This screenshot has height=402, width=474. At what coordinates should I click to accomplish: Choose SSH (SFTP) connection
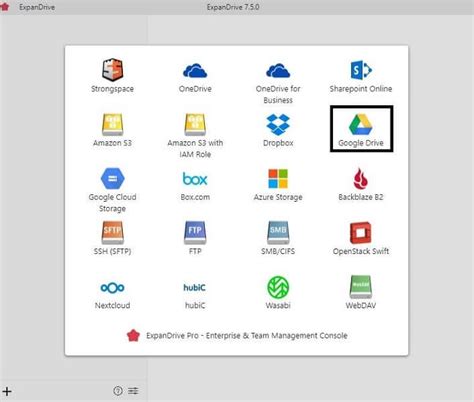[112, 239]
